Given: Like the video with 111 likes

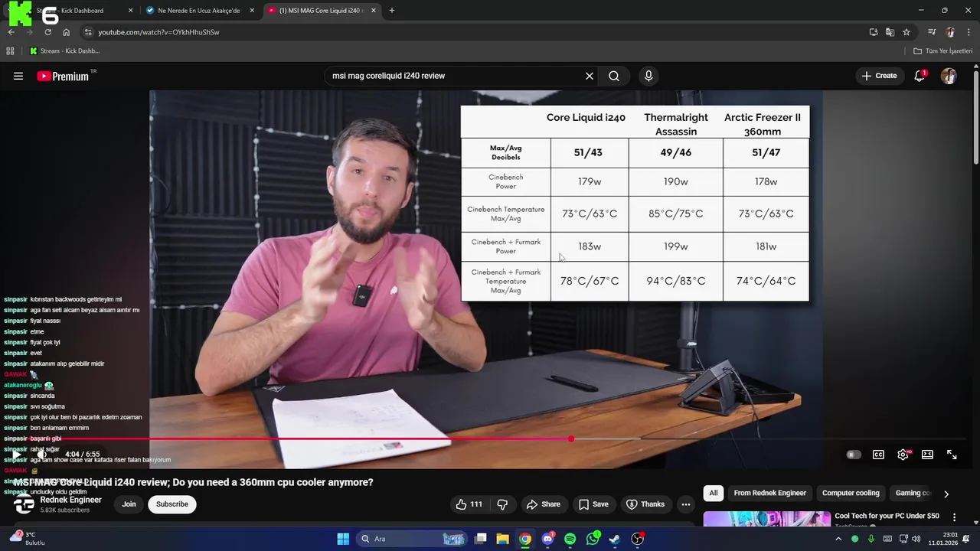Looking at the screenshot, I should click(469, 504).
